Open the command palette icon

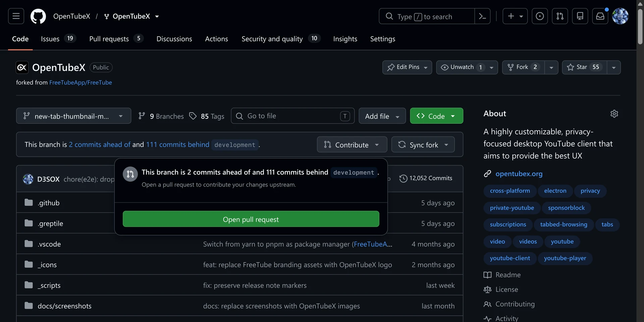tap(482, 16)
